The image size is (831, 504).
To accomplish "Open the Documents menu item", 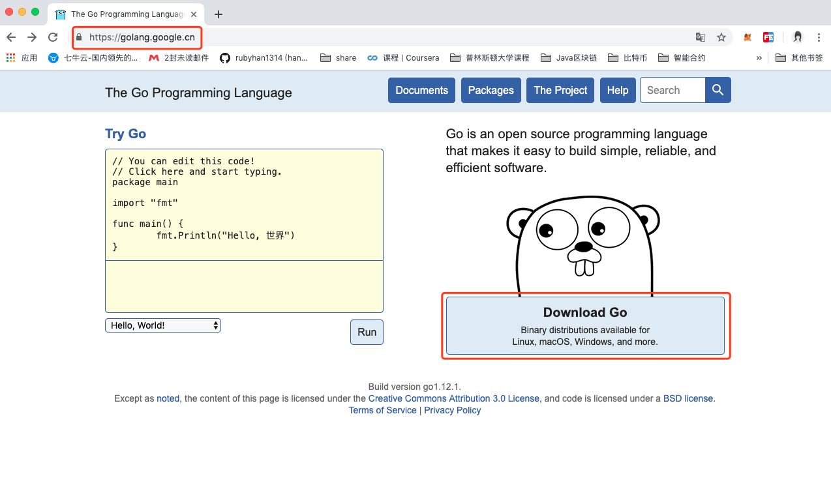I will pyautogui.click(x=421, y=90).
